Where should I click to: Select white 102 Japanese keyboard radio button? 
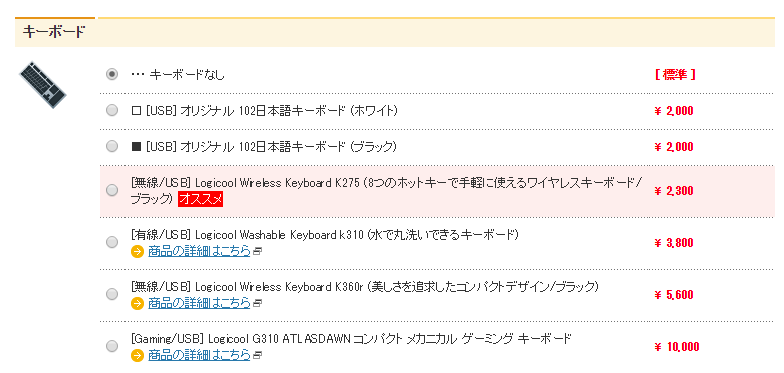pos(112,110)
